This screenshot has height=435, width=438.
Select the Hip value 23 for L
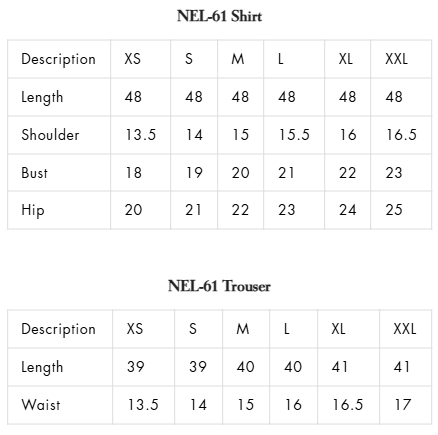287,210
